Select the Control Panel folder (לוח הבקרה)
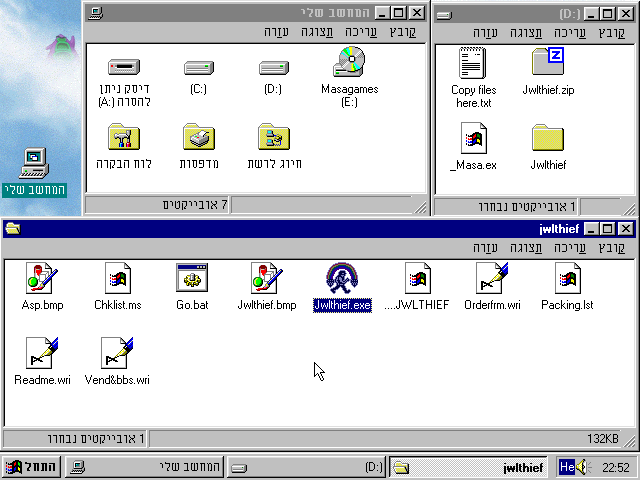The height and width of the screenshot is (480, 640). tap(122, 138)
